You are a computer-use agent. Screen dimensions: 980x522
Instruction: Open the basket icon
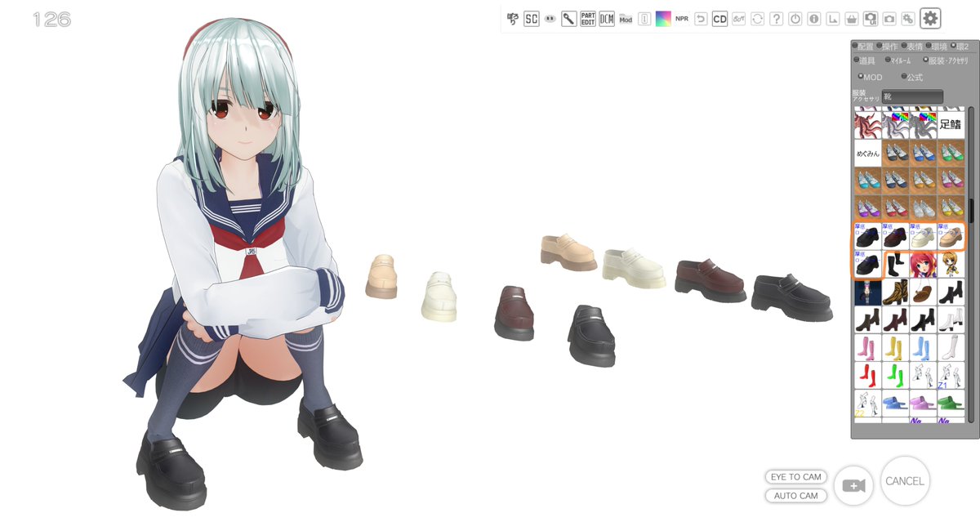852,19
